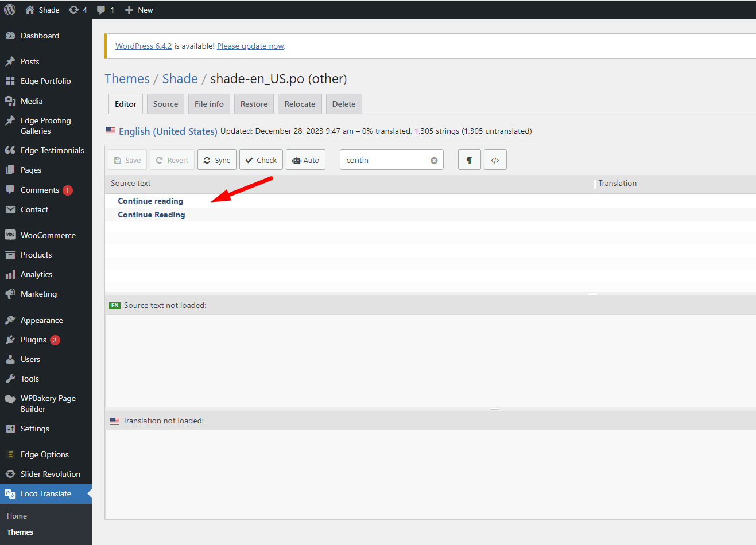Open the Tools wrench icon

click(10, 379)
